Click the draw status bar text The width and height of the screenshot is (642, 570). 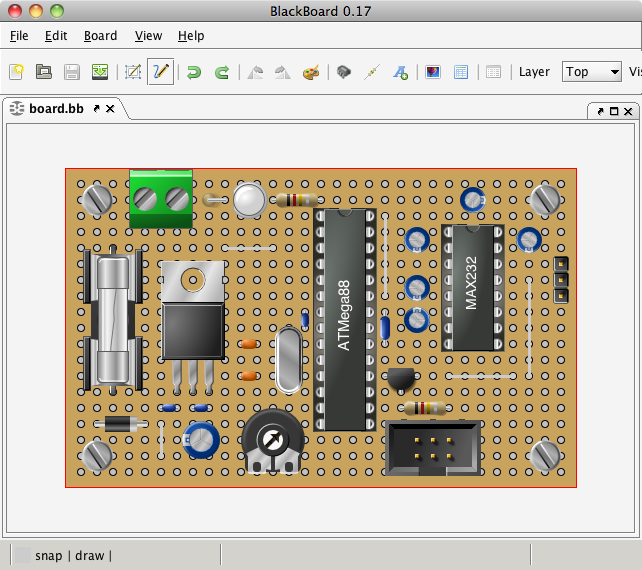pyautogui.click(x=90, y=556)
